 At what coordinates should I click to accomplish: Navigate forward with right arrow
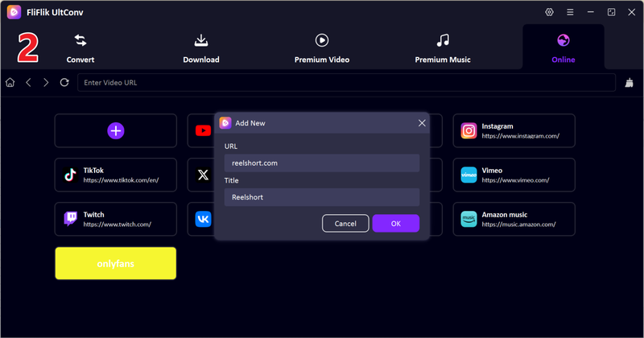click(46, 82)
